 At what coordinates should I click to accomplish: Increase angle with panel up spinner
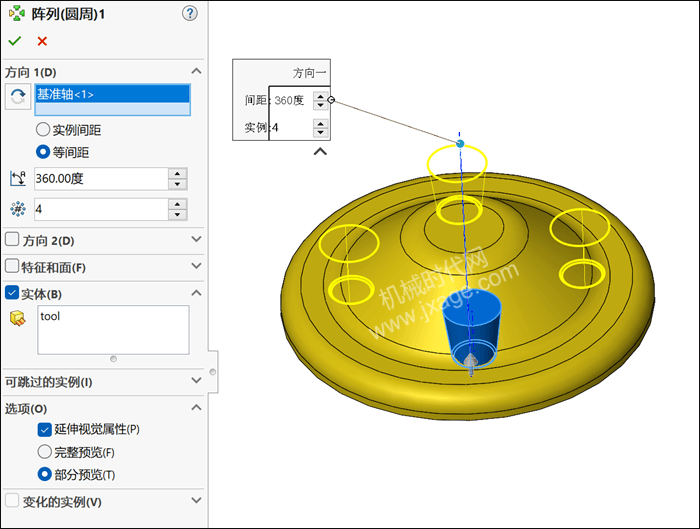(178, 174)
